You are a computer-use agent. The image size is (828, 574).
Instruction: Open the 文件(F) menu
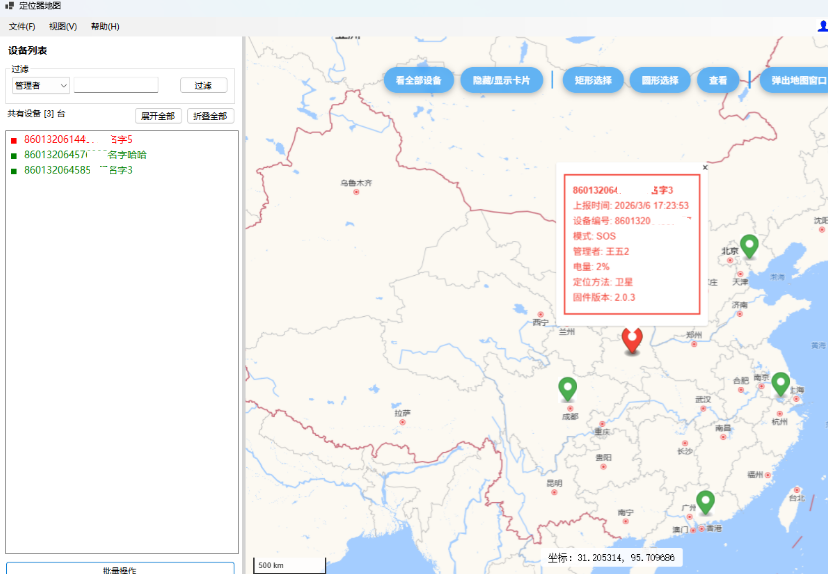(x=22, y=26)
